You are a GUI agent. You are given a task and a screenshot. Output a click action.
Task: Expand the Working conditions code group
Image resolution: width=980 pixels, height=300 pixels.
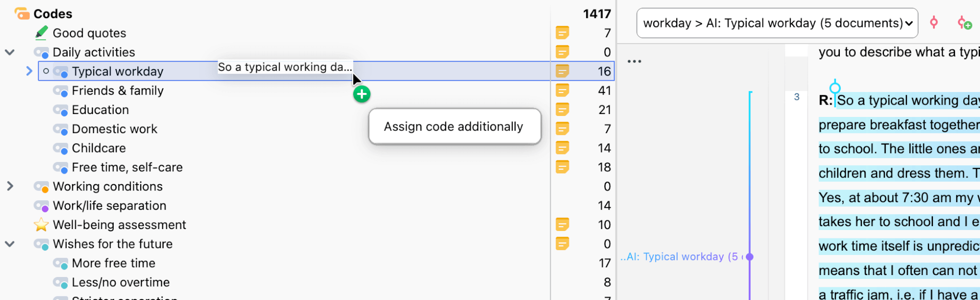[x=10, y=186]
